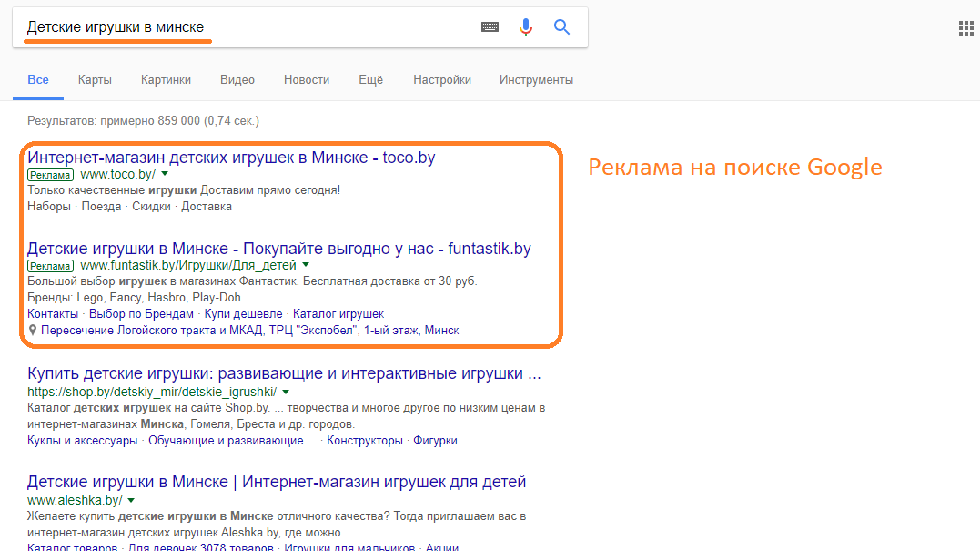Click the Реклама badge on funtastik.by ad
980x551 pixels.
tap(51, 266)
